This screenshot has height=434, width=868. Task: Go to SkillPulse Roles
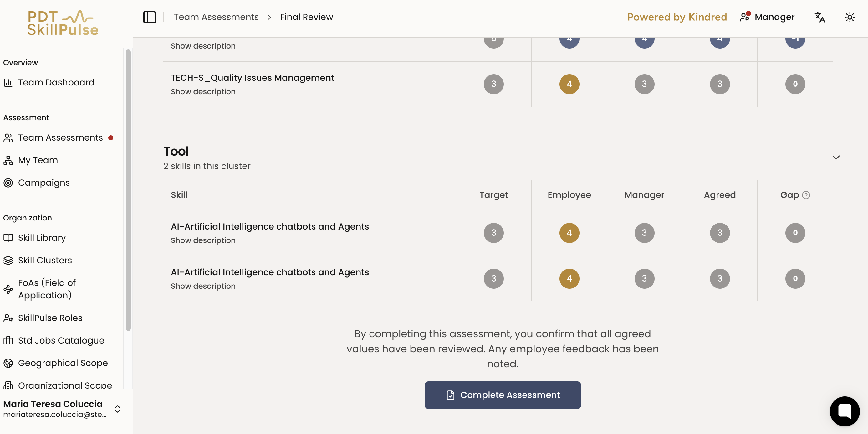50,318
